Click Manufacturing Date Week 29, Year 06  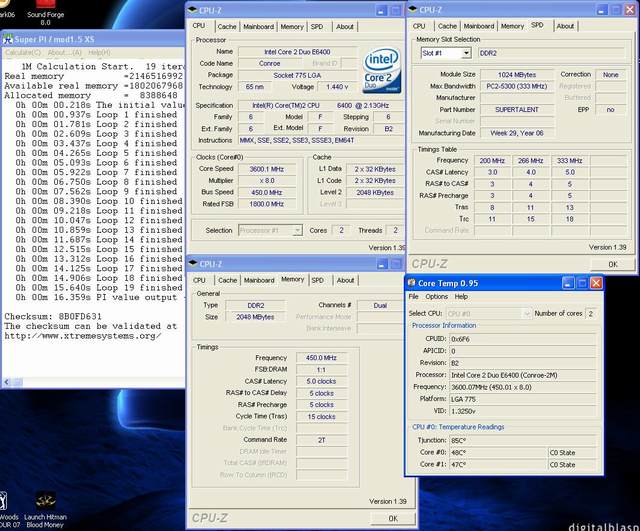(x=517, y=133)
